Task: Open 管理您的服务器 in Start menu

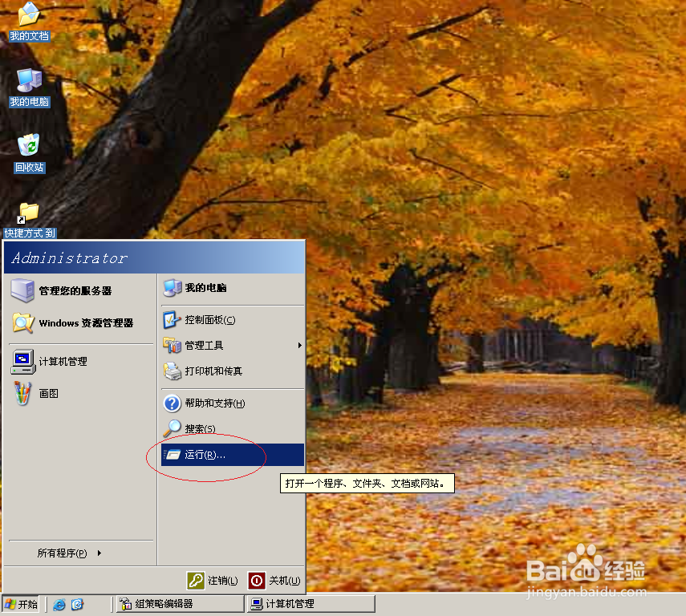Action: pyautogui.click(x=81, y=291)
